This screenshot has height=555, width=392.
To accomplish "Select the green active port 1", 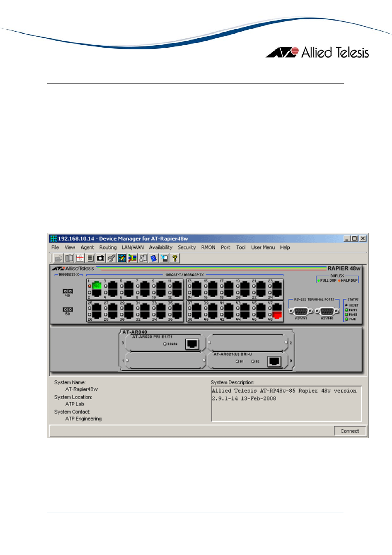I will click(x=97, y=285).
